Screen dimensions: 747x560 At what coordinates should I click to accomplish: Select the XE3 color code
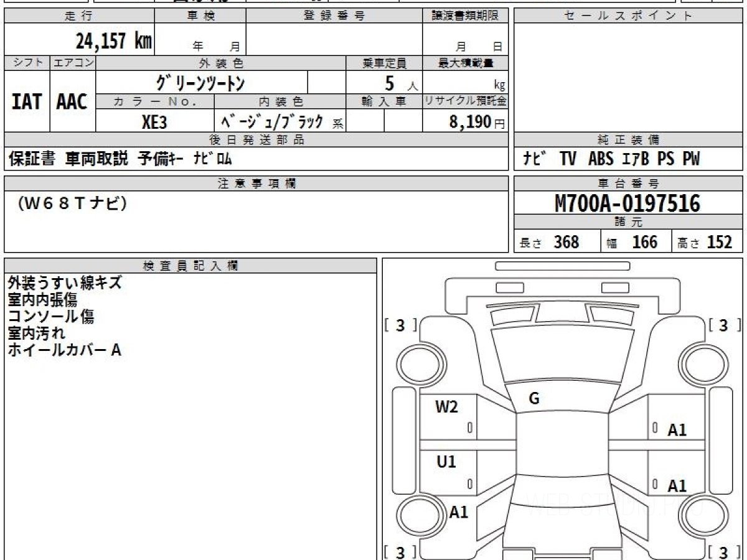(154, 121)
